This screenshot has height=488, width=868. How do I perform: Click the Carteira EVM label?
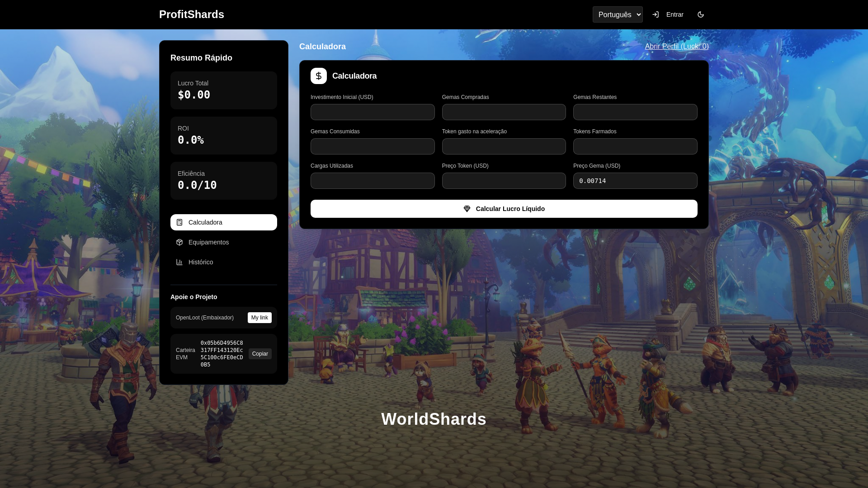coord(185,354)
